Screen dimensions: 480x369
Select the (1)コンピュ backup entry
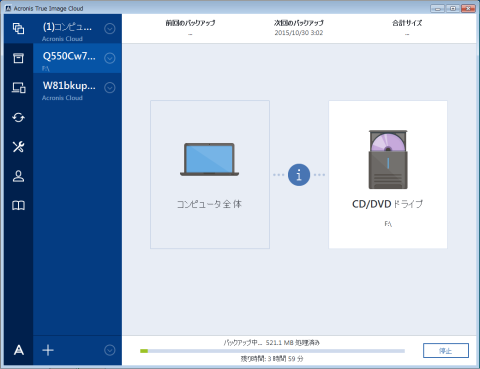(x=77, y=29)
